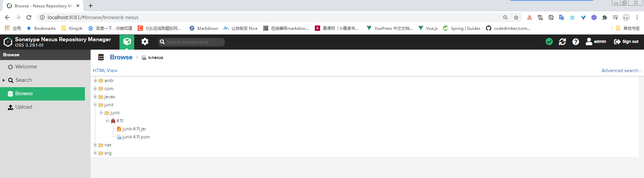Select the 4.11 component node
Screen dimensions: 644x178
120,121
